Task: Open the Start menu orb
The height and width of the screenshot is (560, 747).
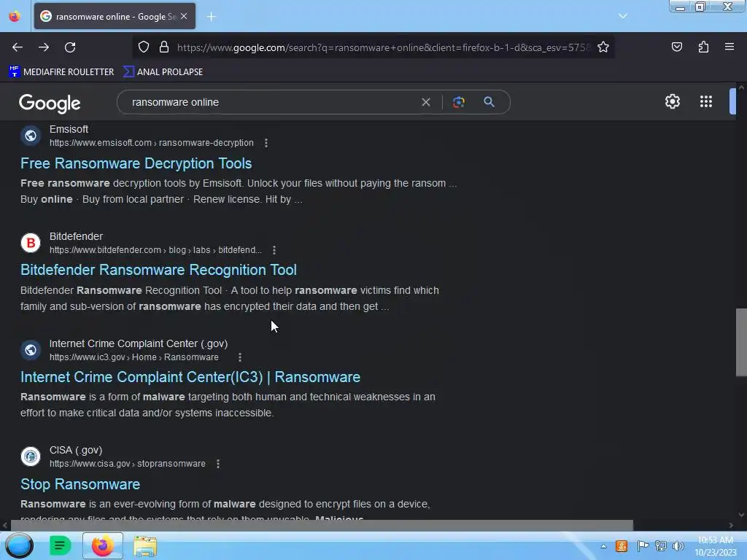Action: [x=19, y=545]
